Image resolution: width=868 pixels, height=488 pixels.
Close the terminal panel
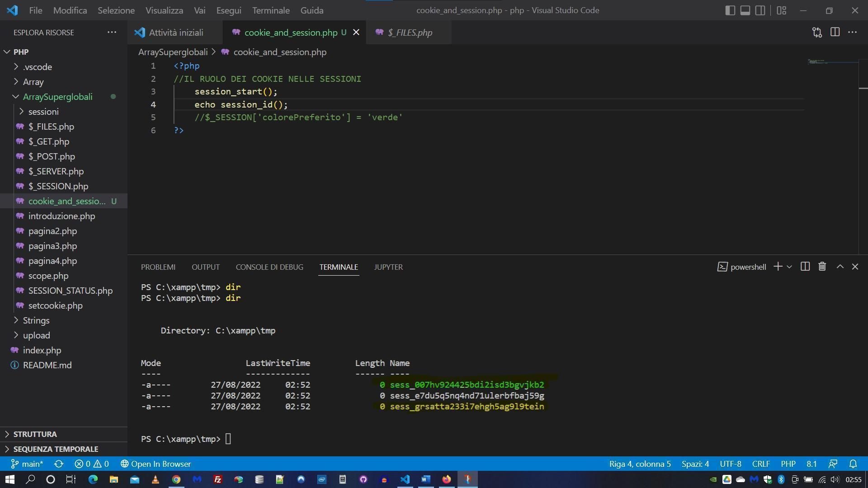[855, 267]
